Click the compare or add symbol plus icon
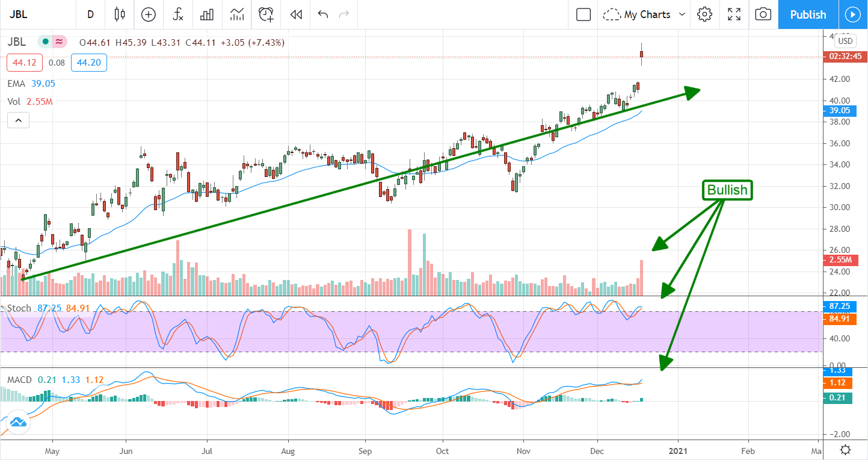Viewport: 868px width, 460px height. pos(148,14)
